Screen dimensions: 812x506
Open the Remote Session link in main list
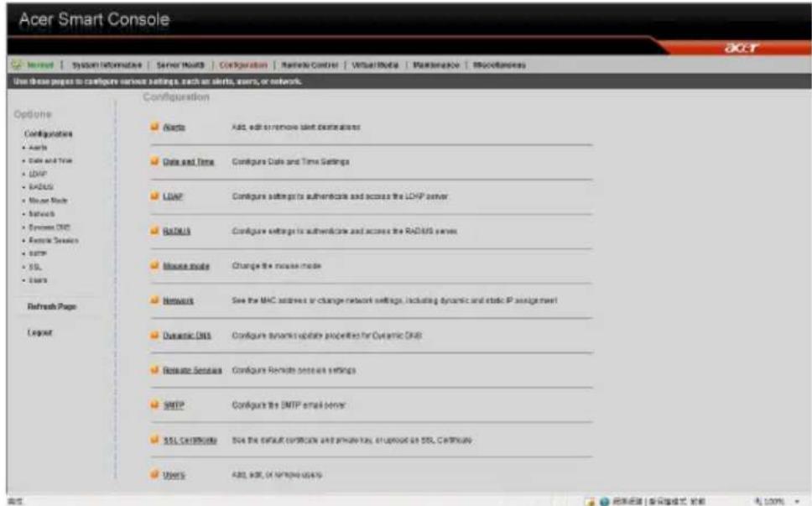pyautogui.click(x=192, y=370)
